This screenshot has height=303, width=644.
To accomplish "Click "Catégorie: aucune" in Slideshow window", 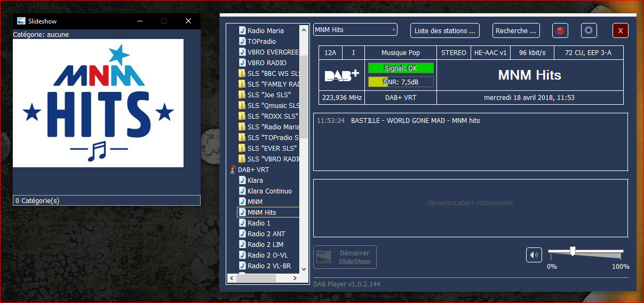I will (41, 35).
